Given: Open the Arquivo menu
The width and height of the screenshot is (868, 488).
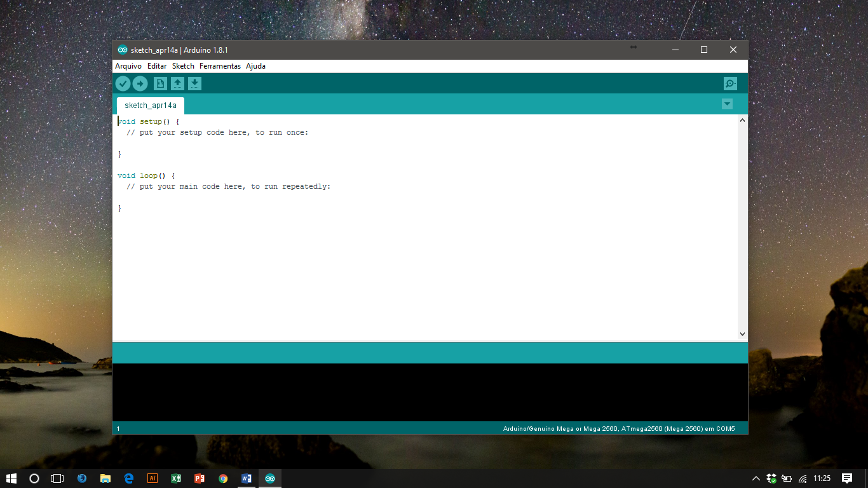Looking at the screenshot, I should 128,66.
